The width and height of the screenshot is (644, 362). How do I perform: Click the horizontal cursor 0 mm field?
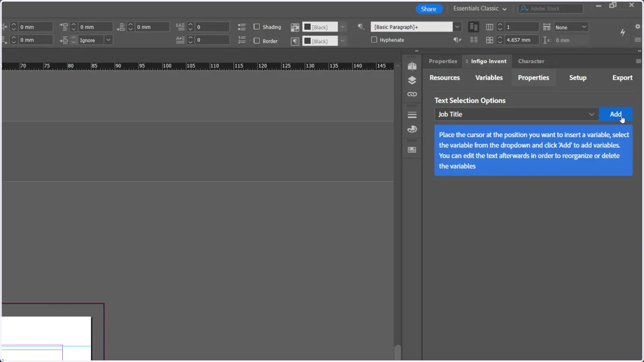point(572,40)
